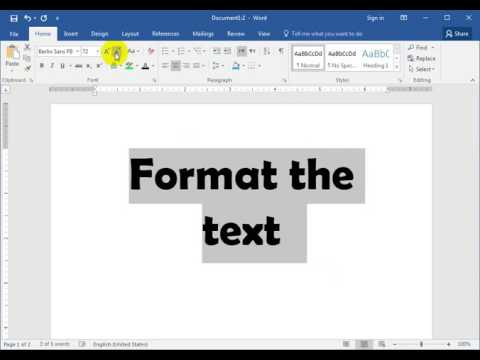Image resolution: width=480 pixels, height=360 pixels.
Task: Undo the last action
Action: point(27,19)
